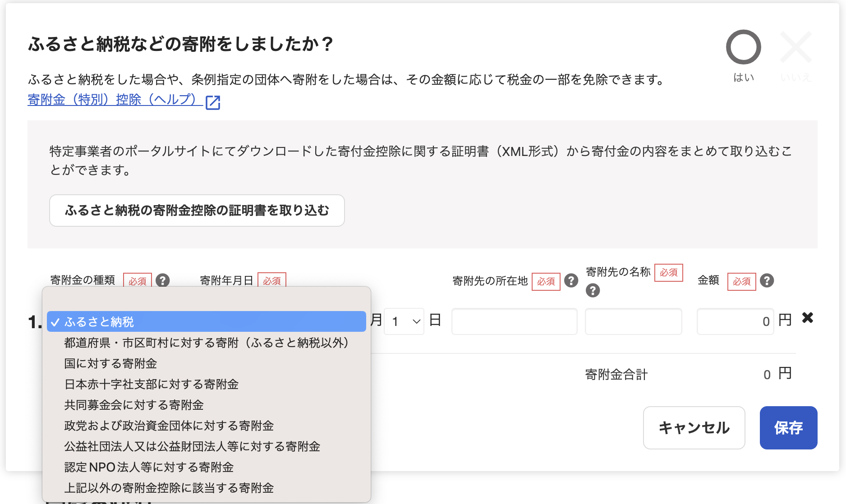The width and height of the screenshot is (846, 504).
Task: Click help icon next to 寄附金の種類
Action: click(163, 280)
